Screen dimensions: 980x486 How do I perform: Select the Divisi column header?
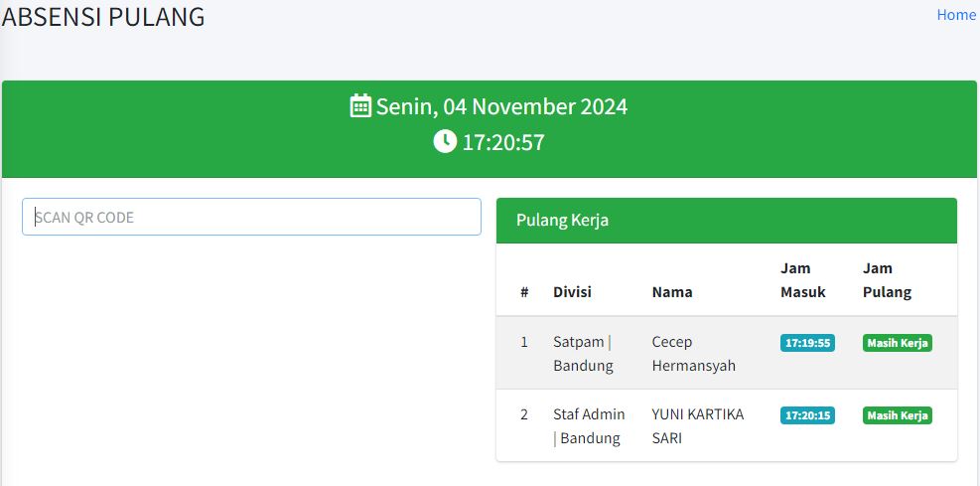[x=572, y=292]
